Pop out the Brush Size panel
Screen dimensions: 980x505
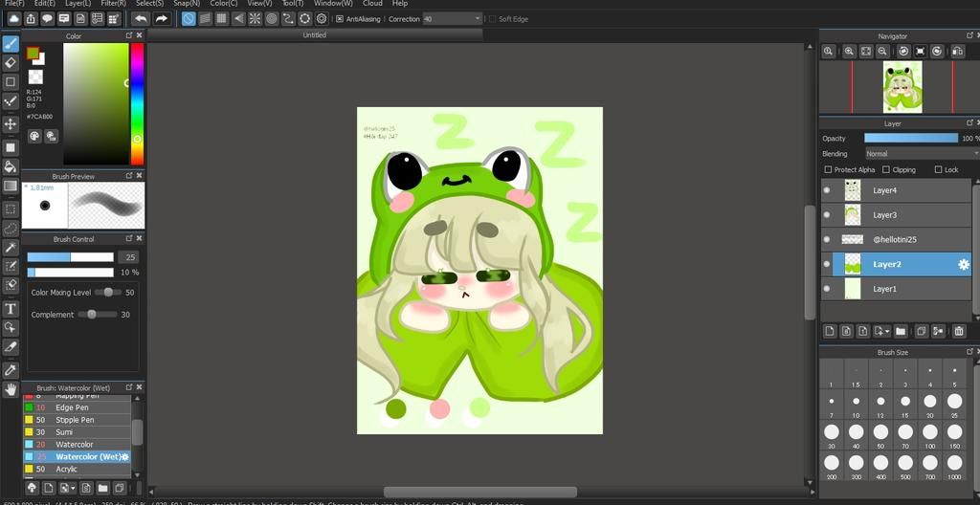click(969, 352)
